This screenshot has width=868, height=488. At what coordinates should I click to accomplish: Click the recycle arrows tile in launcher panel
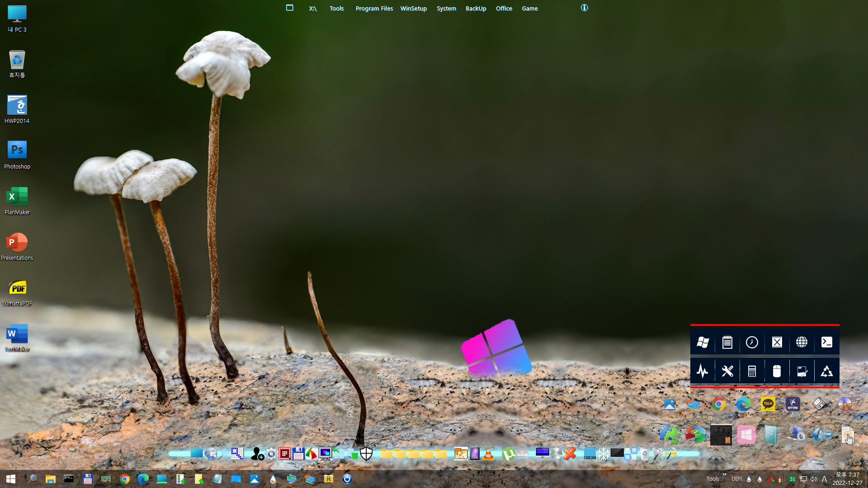pyautogui.click(x=827, y=371)
